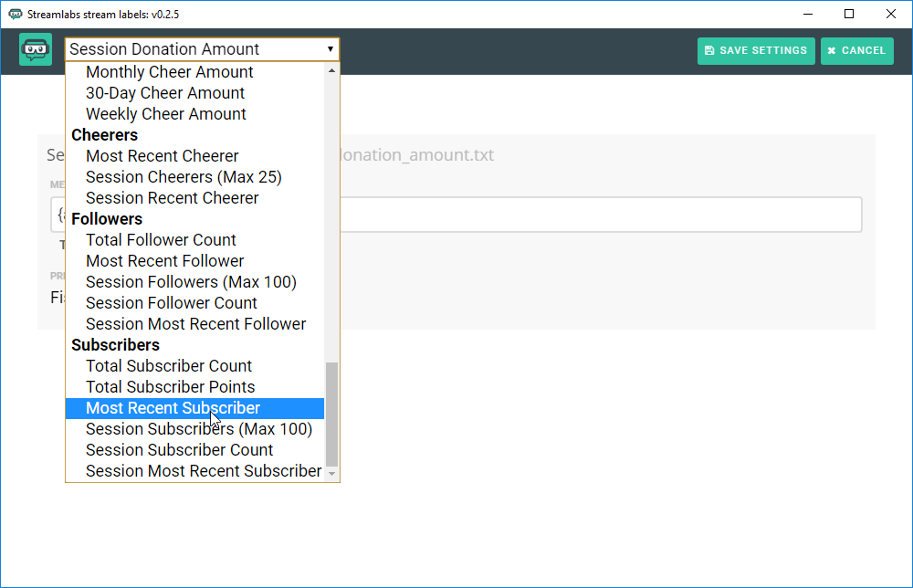The width and height of the screenshot is (913, 588).
Task: Click the Streamlabs title bar app icon
Action: click(16, 14)
